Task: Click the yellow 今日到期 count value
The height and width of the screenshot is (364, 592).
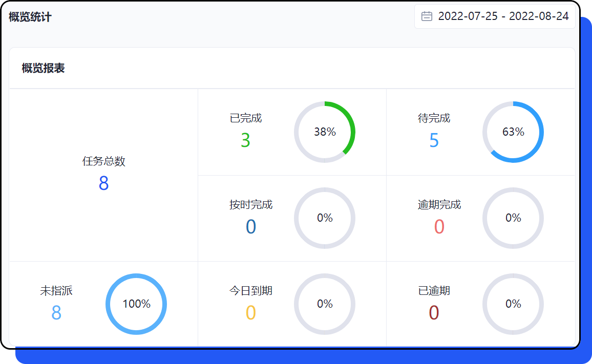Action: click(250, 313)
